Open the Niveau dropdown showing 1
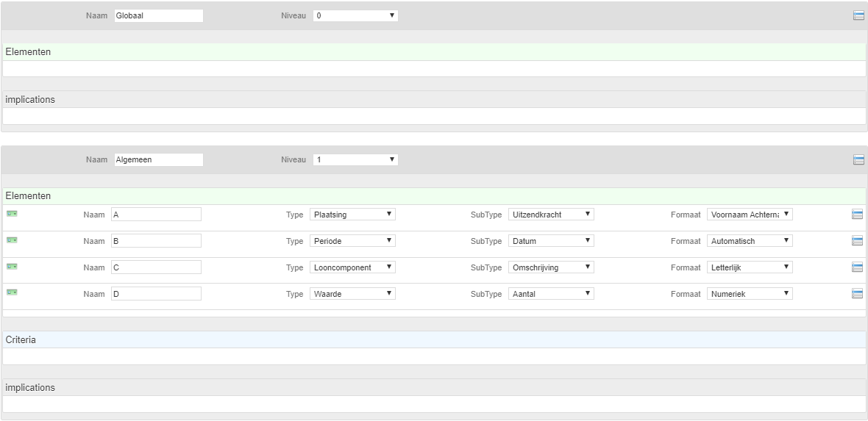The image size is (868, 421). 355,159
